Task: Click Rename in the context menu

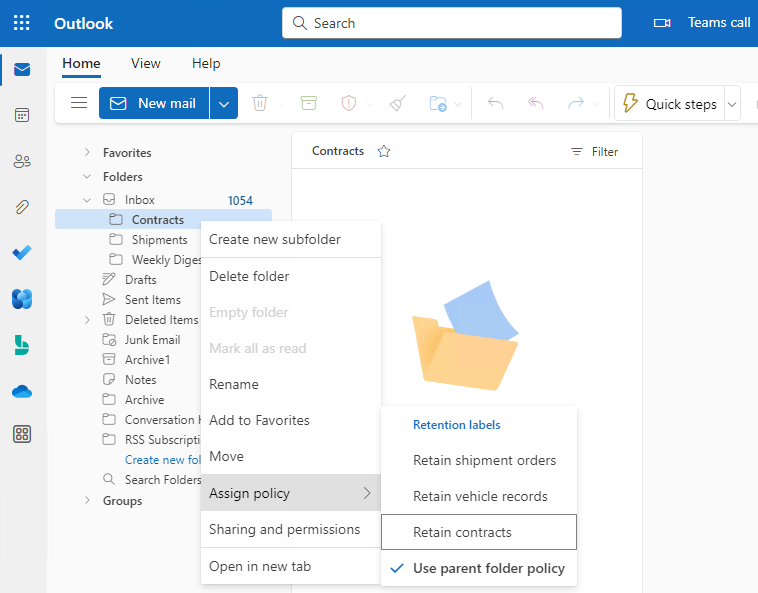Action: point(234,384)
